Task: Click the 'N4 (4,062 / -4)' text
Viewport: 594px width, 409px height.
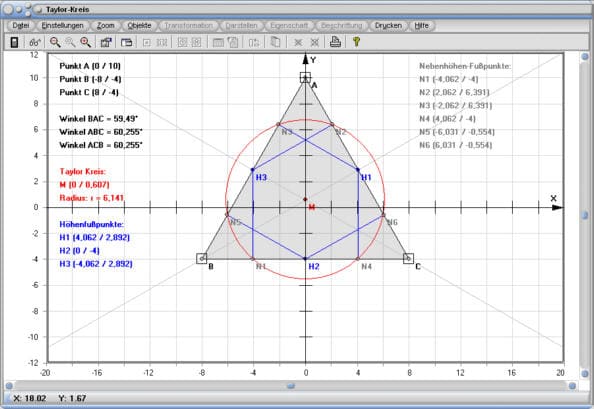Action: [447, 119]
